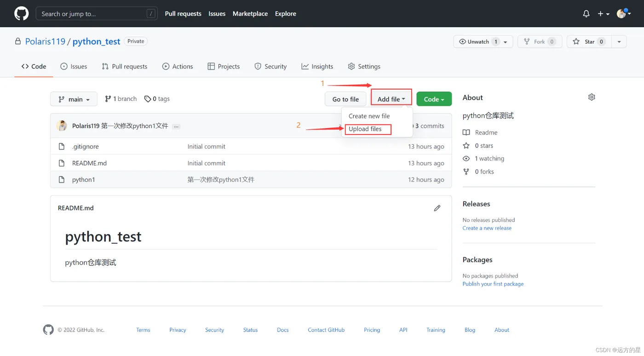Click Publish your first package link
Image resolution: width=644 pixels, height=356 pixels.
coord(493,284)
